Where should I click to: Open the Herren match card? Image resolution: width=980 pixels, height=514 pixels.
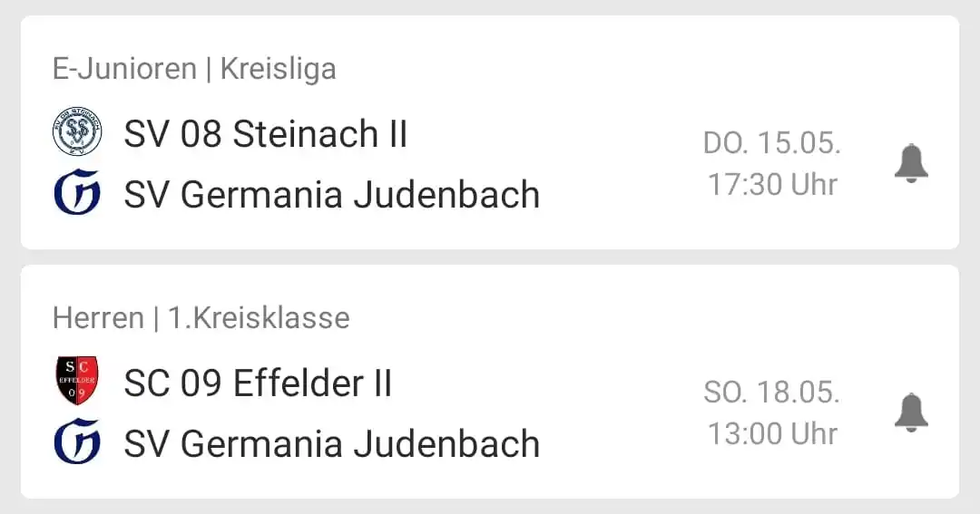pyautogui.click(x=490, y=382)
